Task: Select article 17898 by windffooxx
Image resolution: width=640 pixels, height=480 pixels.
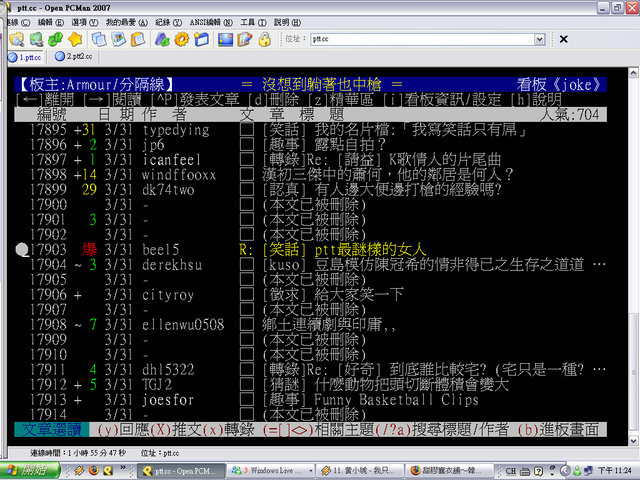Action: 310,175
